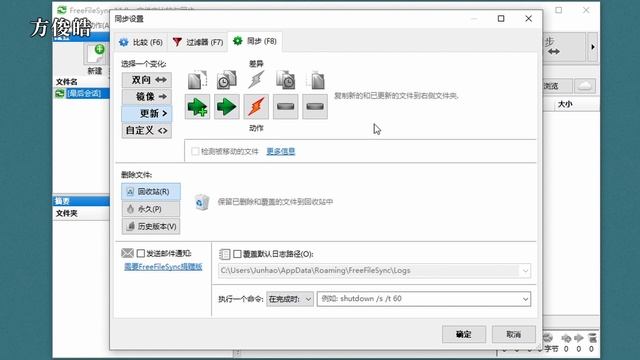This screenshot has height=360, width=640.
Task: Click cloud icon in main window
Action: coord(585,86)
